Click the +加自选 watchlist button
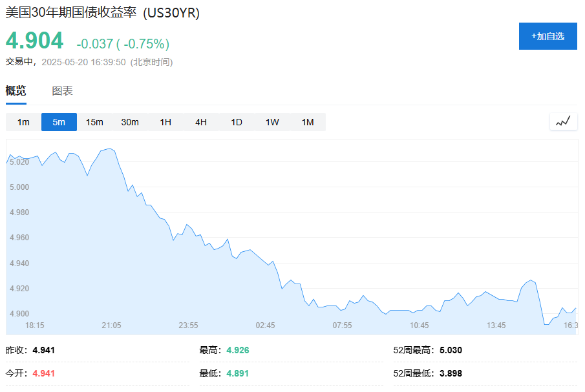 click(548, 36)
